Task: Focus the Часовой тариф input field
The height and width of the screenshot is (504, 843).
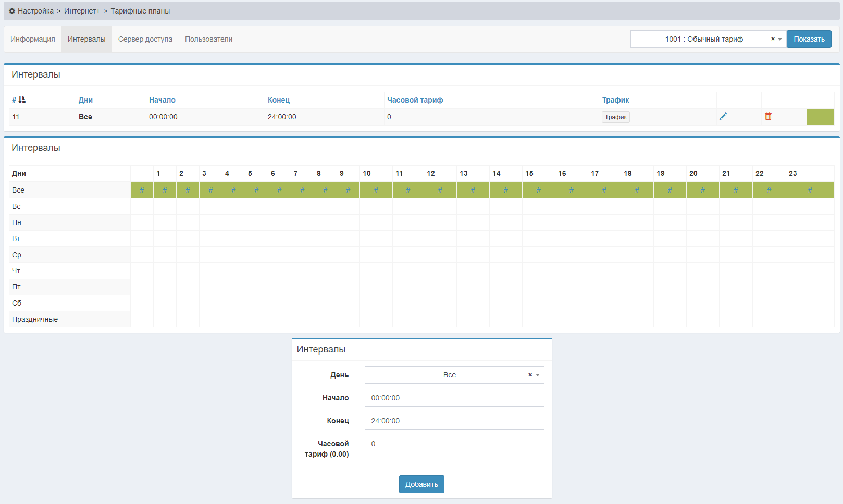Action: tap(454, 444)
